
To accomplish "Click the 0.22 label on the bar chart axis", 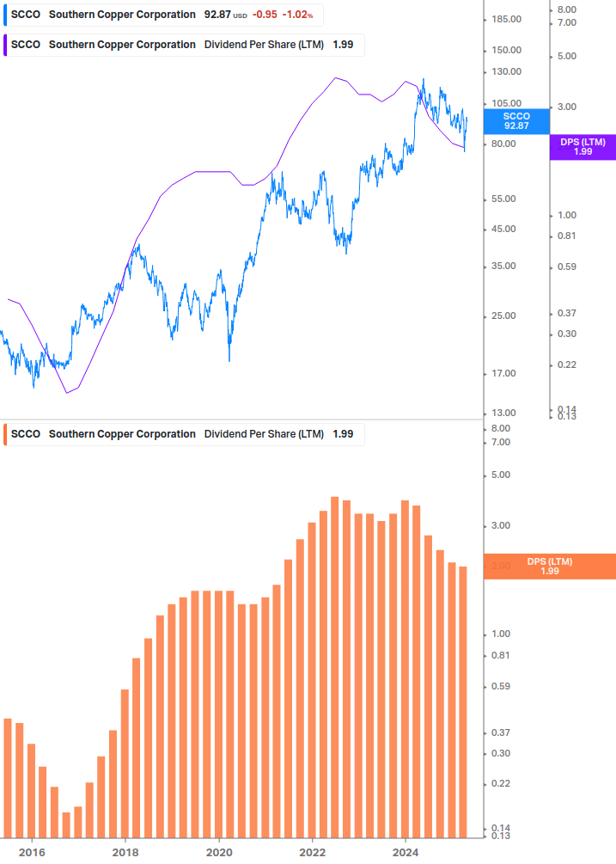I will pos(501,783).
